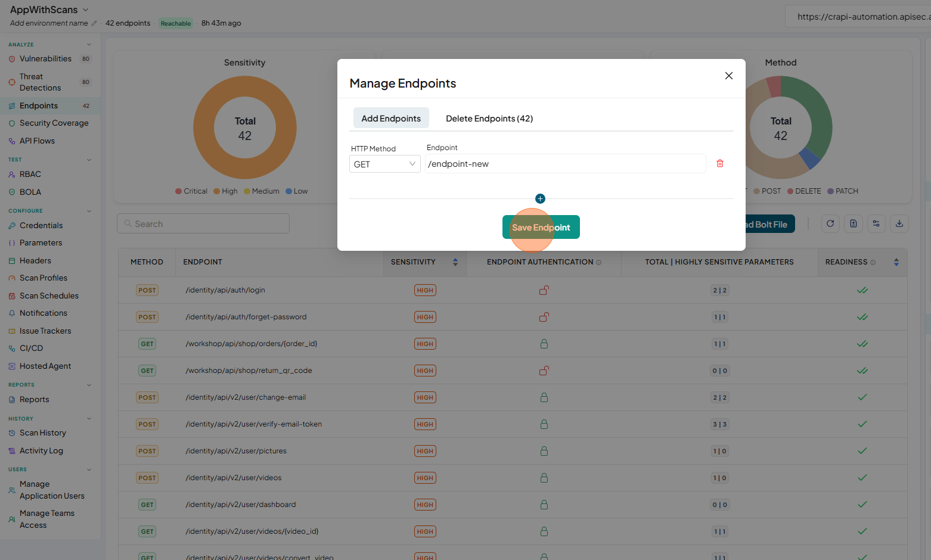Screen dimensions: 931x560
Task: Open the HTTP Method dropdown showing GET
Action: click(385, 164)
